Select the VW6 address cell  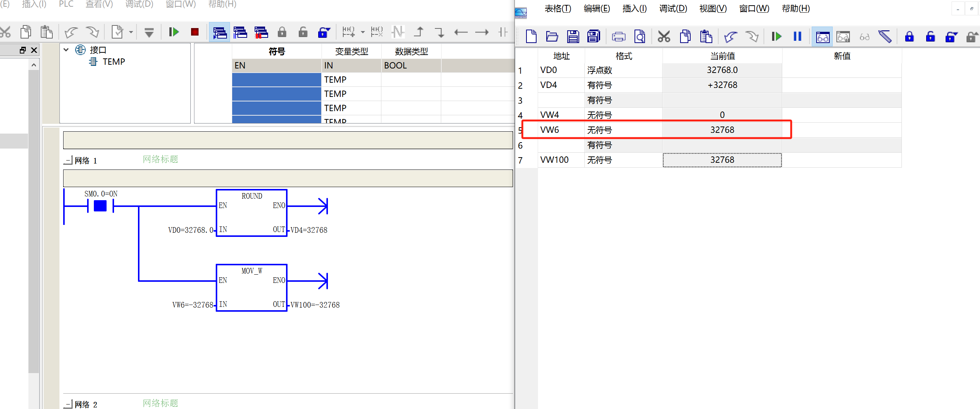pos(561,130)
